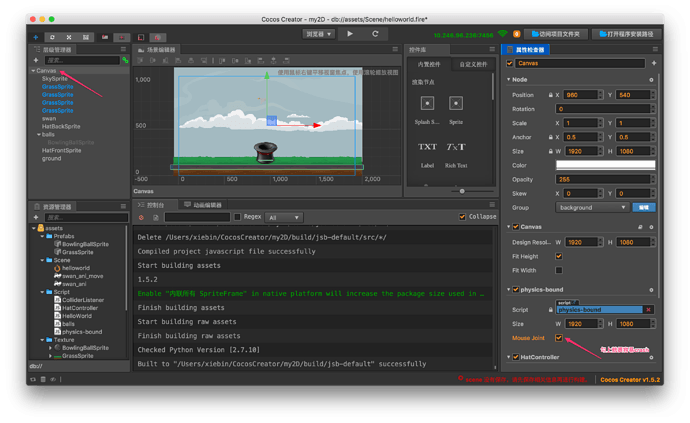Click the Node section gear icon
Image resolution: width=690 pixels, height=423 pixels.
point(651,80)
